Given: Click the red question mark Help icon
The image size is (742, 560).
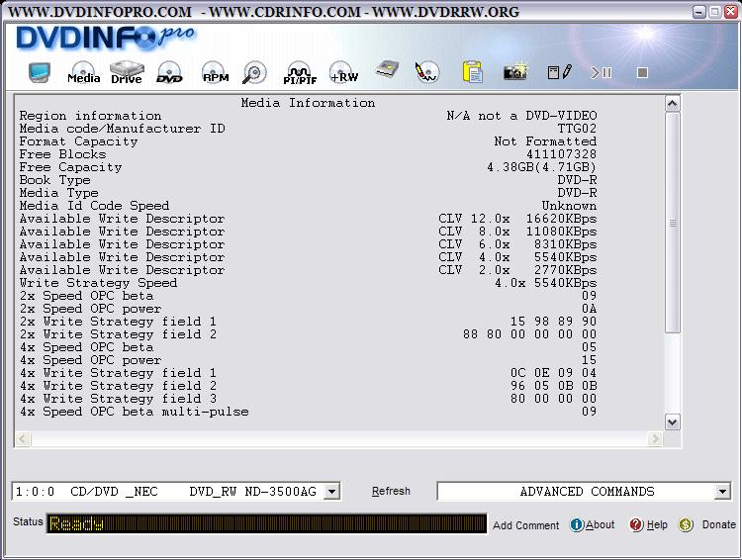Looking at the screenshot, I should click(x=636, y=524).
